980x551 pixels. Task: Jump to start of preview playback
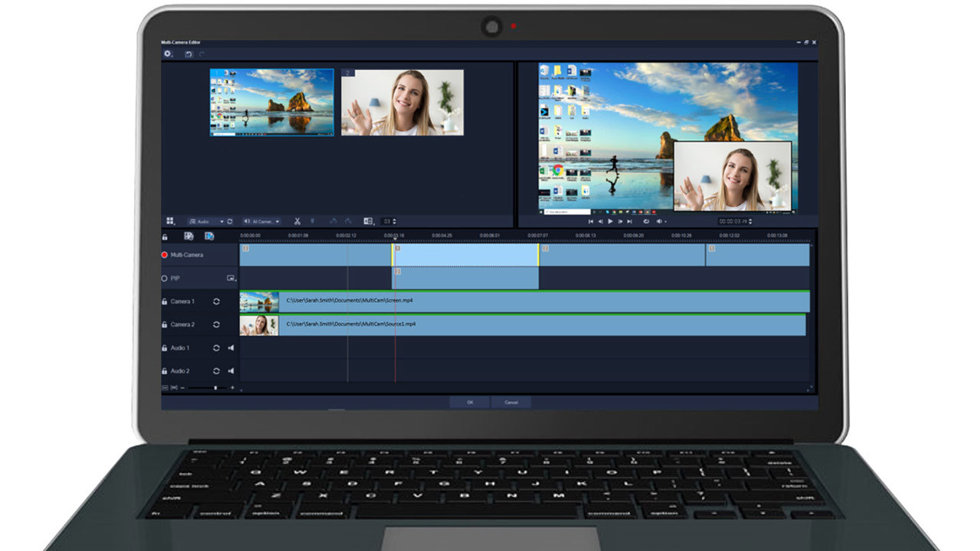point(590,221)
